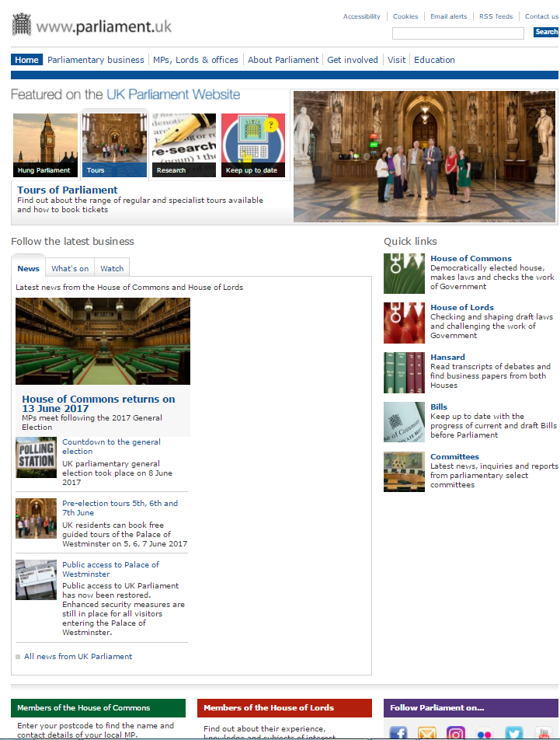Select the Keep up to date thumbnail

click(x=253, y=145)
